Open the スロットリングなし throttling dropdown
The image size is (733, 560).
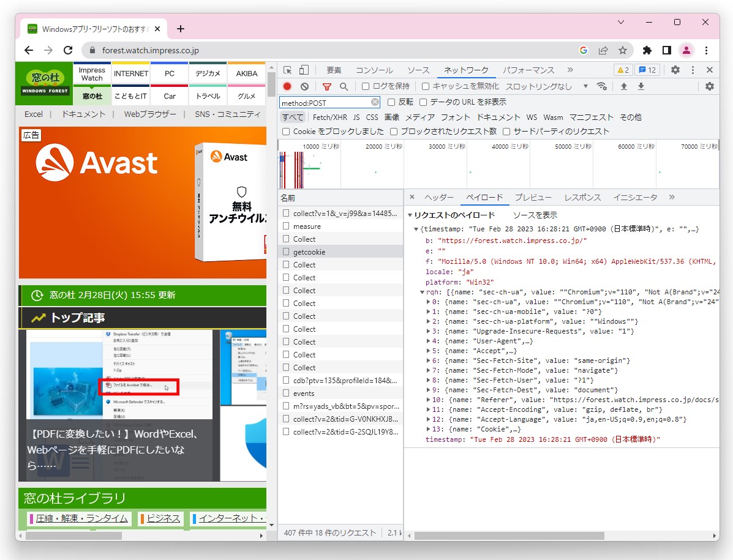(546, 86)
